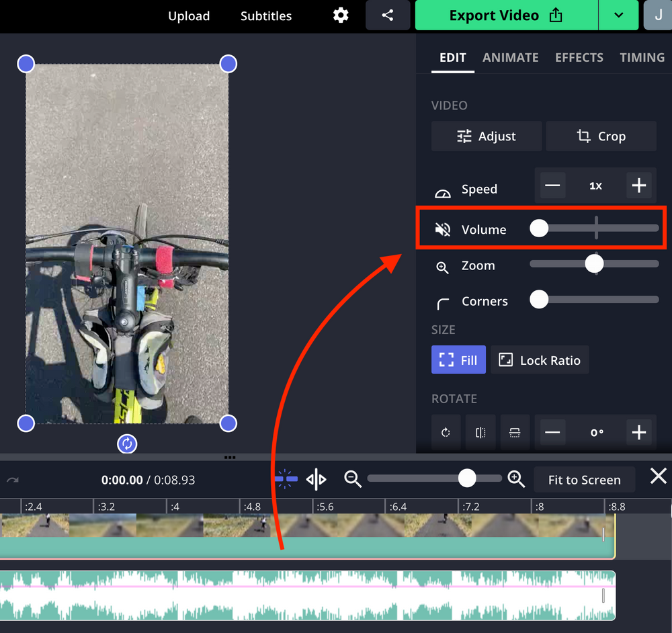Switch to the Effects tab
Viewport: 672px width, 633px height.
[x=579, y=58]
